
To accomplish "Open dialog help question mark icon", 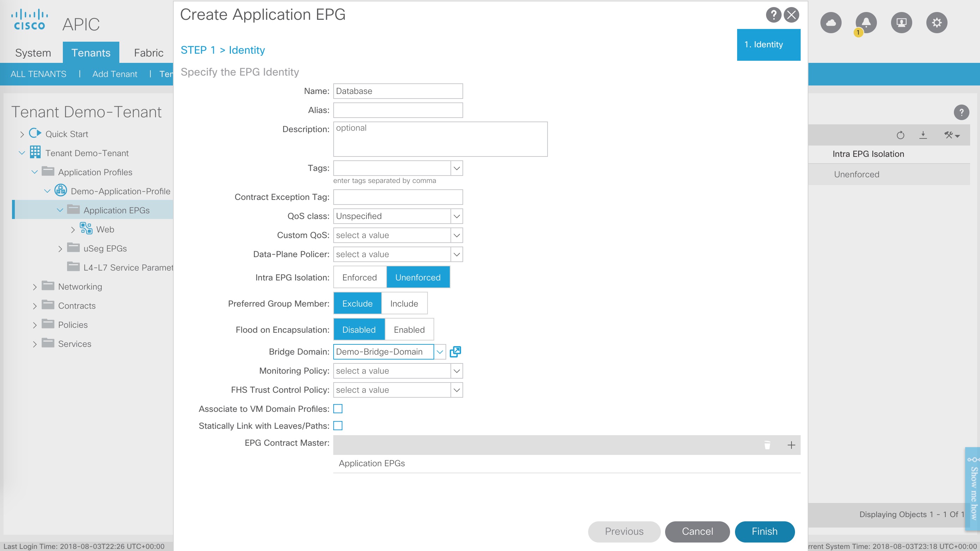I will pos(773,15).
